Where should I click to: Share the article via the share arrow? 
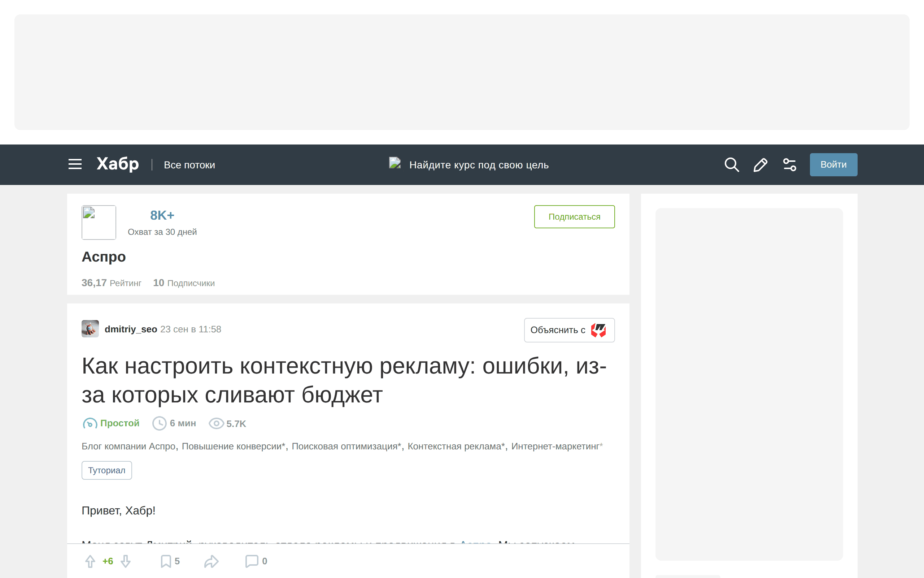(x=211, y=561)
